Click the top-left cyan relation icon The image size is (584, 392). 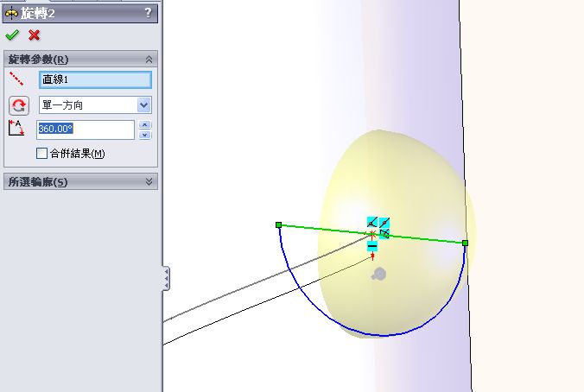(372, 222)
